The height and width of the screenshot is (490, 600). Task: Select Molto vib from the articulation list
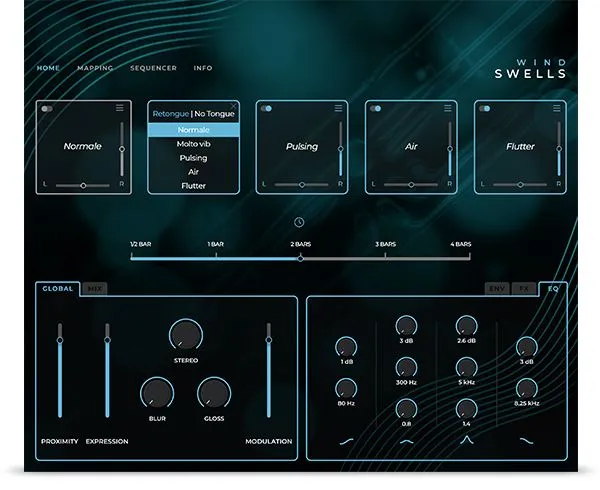(194, 144)
